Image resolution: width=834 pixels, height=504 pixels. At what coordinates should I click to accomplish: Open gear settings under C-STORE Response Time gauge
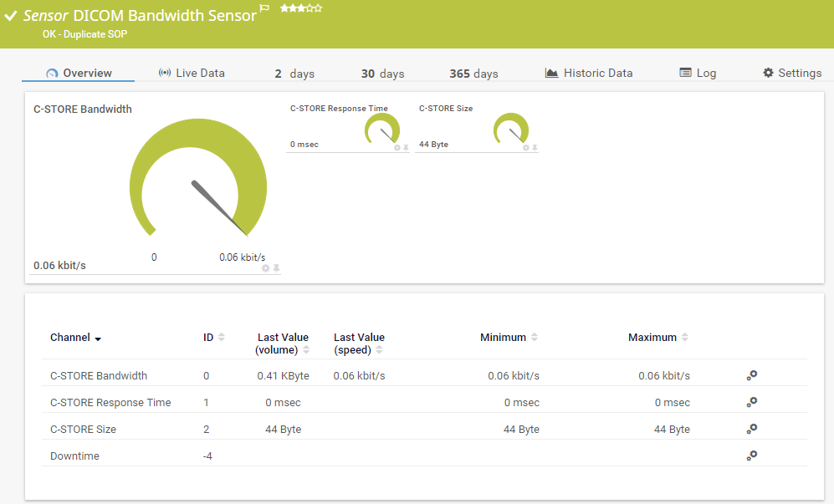point(397,148)
